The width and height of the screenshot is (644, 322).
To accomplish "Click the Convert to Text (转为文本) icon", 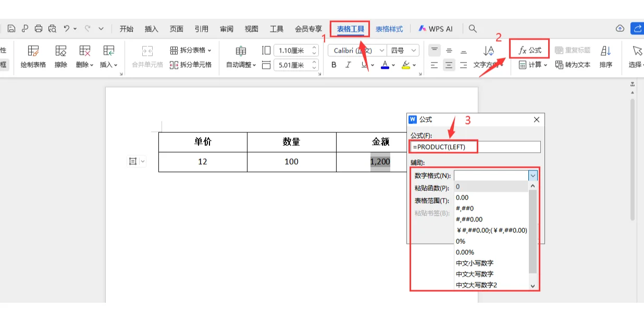I will click(x=573, y=65).
